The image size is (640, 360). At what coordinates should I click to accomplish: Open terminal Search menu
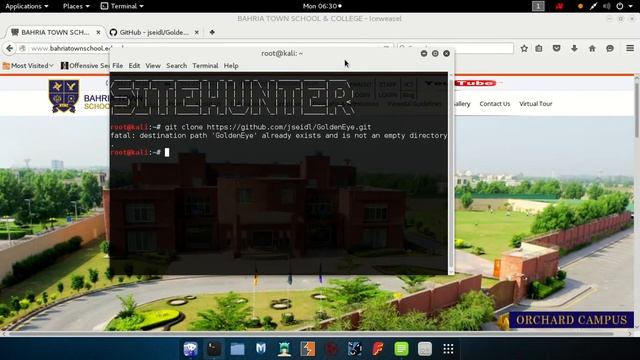click(176, 66)
